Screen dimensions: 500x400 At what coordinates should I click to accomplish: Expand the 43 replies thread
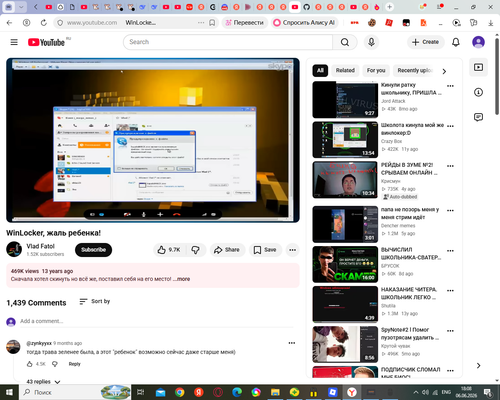pyautogui.click(x=43, y=382)
